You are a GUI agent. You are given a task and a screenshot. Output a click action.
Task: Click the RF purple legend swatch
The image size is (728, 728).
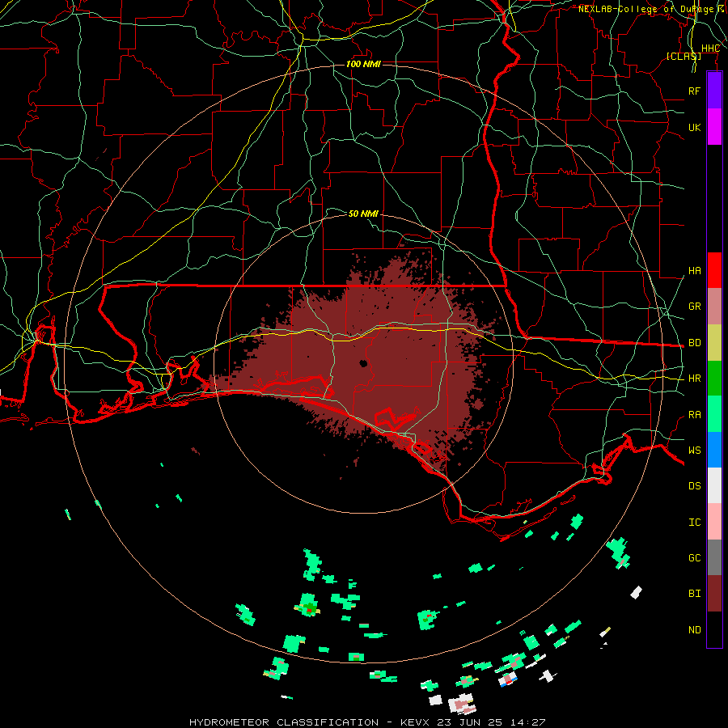click(714, 90)
